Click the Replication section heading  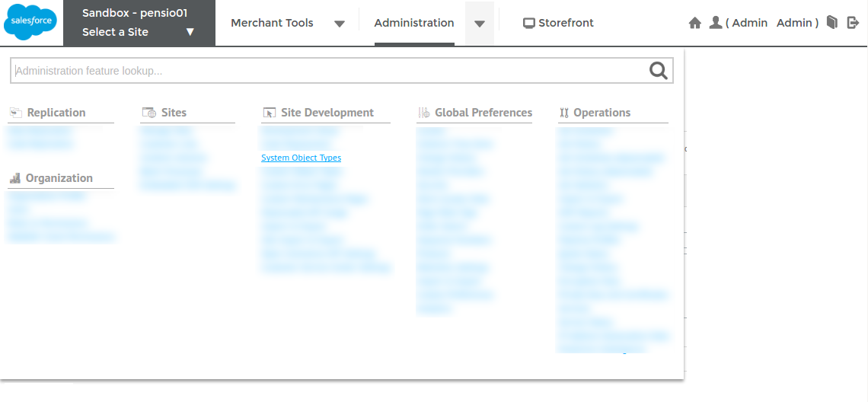[x=56, y=113]
